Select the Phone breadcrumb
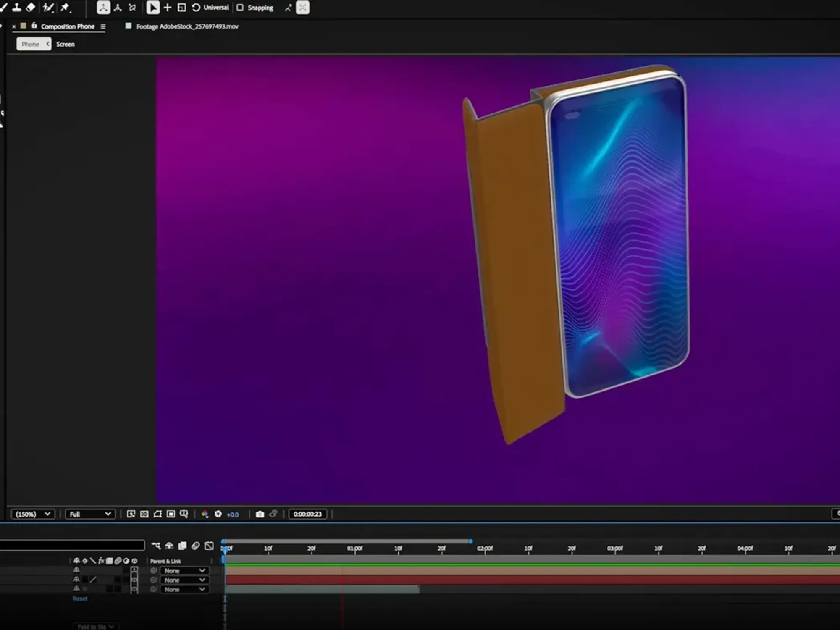 click(x=34, y=44)
